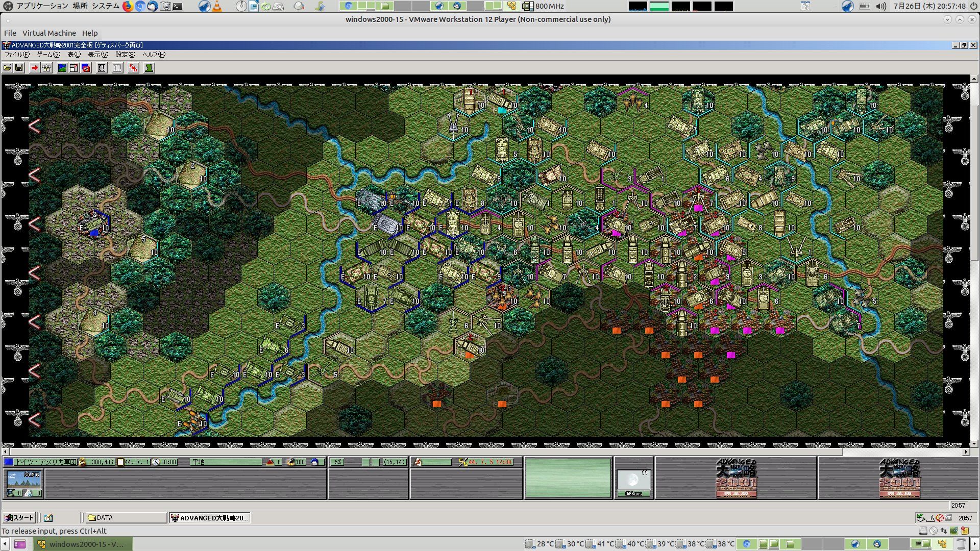Click the left 大戦略 2001 logo panel
Screen dimensions: 980x551
coord(736,478)
